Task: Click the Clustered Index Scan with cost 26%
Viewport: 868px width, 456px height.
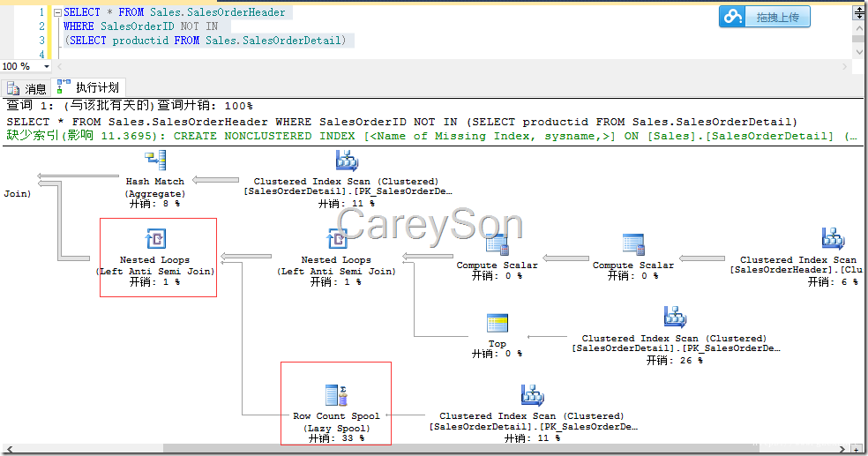Action: point(676,318)
